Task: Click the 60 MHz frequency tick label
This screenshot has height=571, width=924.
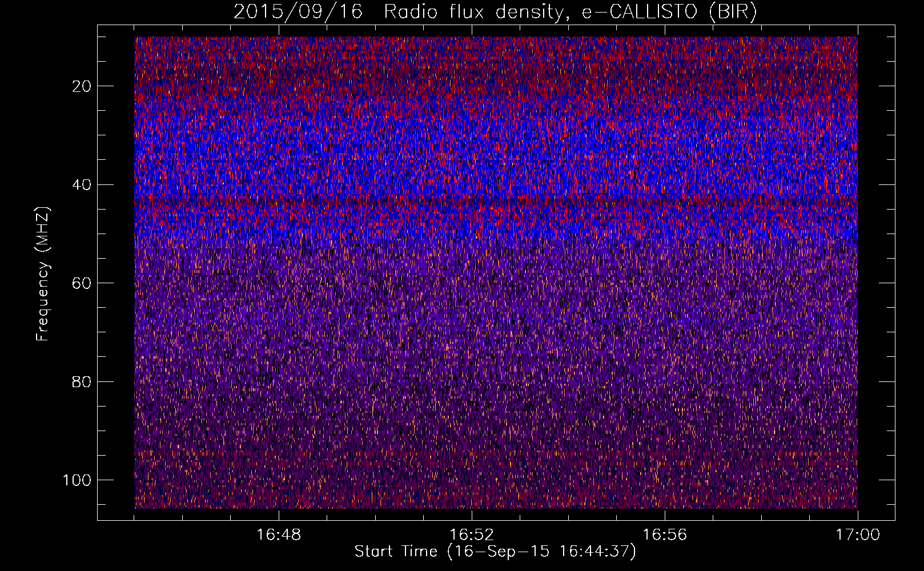Action: click(x=82, y=283)
